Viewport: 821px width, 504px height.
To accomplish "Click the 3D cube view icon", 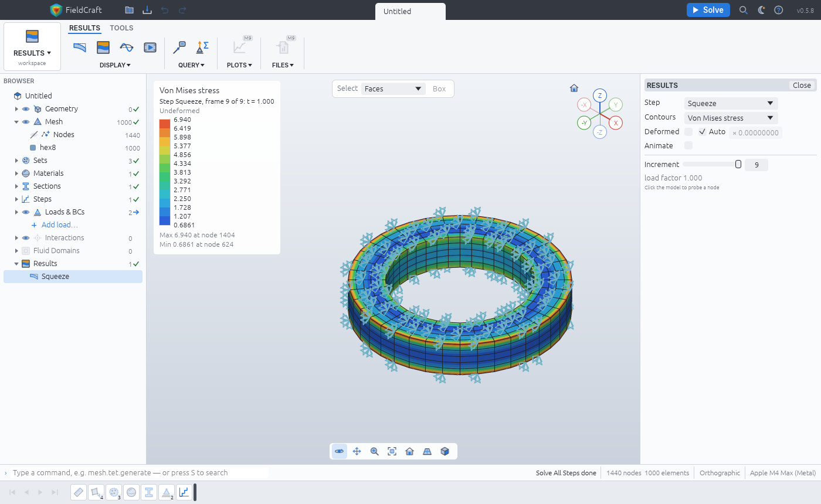I will tap(445, 451).
